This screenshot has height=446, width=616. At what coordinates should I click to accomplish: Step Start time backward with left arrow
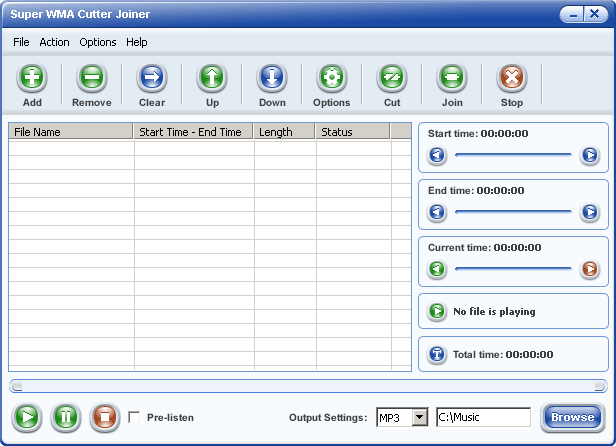pyautogui.click(x=437, y=155)
